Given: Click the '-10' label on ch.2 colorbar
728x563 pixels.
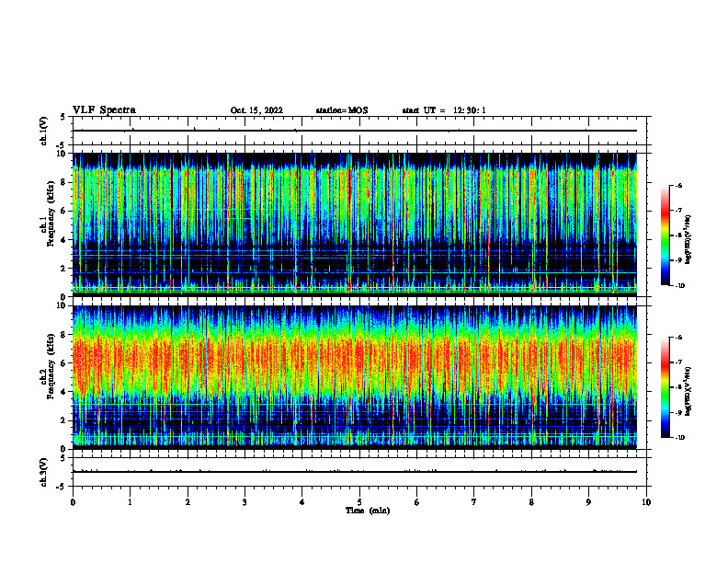Looking at the screenshot, I should [678, 438].
